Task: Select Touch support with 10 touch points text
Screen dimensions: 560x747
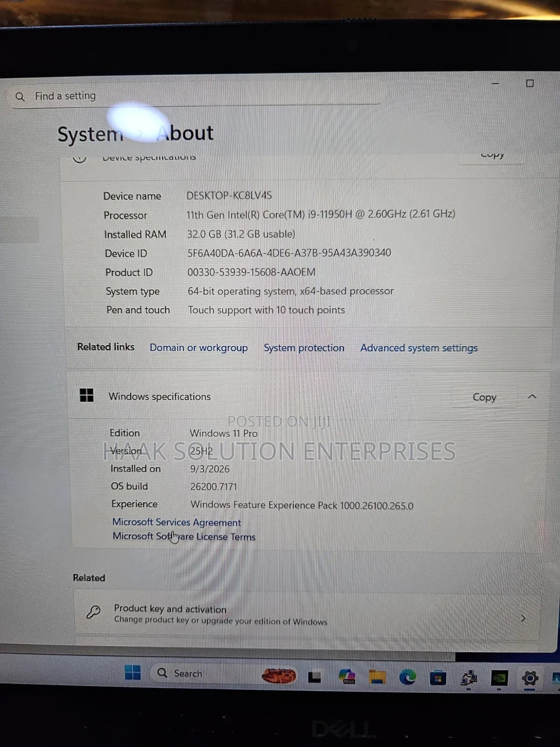Action: tap(266, 310)
